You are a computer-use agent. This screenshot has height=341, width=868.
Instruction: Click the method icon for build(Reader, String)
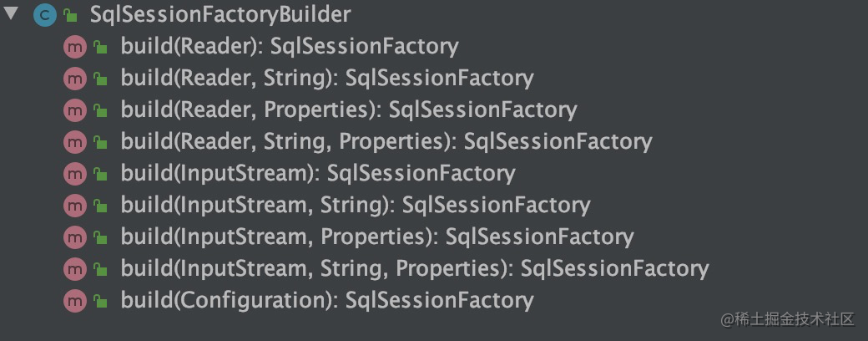pos(75,79)
